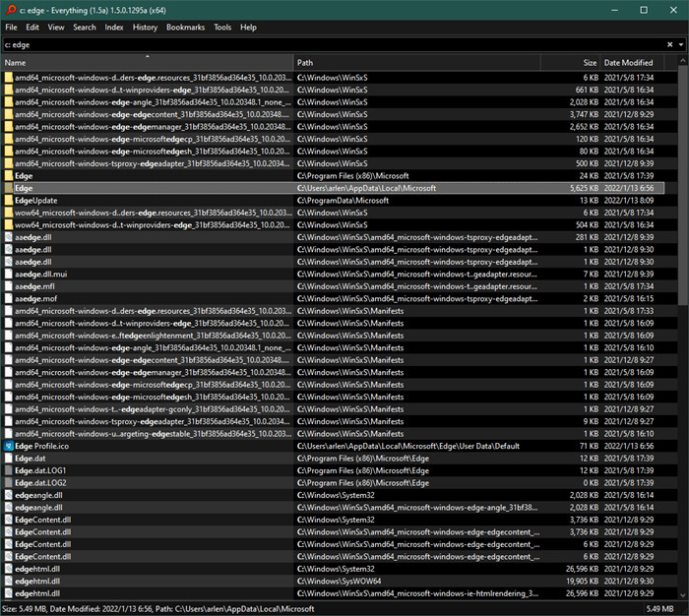Minimize the Everything window

click(x=615, y=10)
